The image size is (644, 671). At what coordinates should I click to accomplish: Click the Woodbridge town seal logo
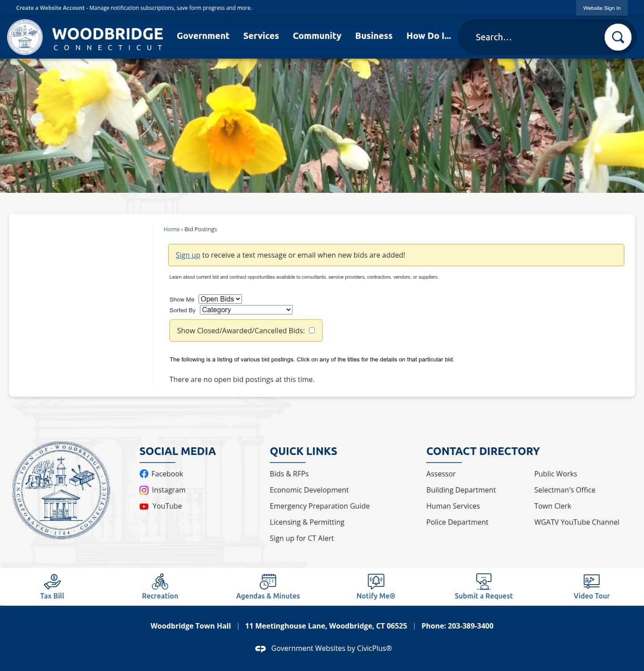(61, 491)
